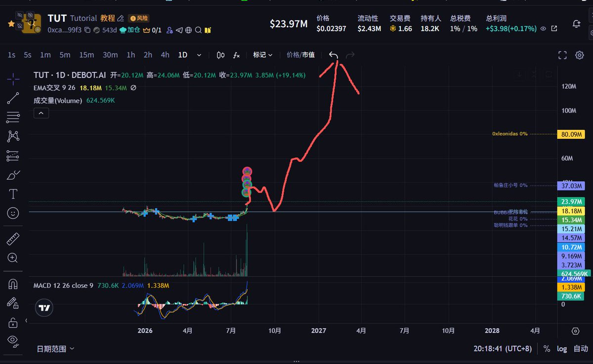Select the trend line drawing tool
The height and width of the screenshot is (364, 593).
click(13, 98)
